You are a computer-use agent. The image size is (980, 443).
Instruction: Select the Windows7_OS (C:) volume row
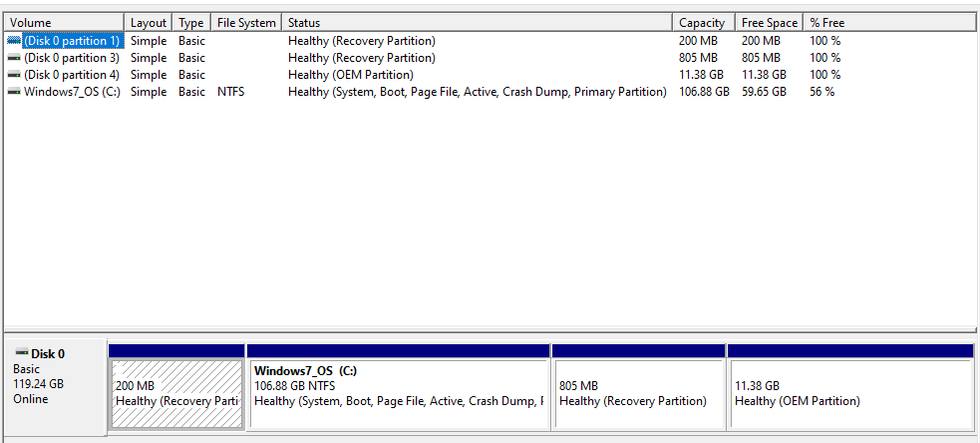[490, 92]
